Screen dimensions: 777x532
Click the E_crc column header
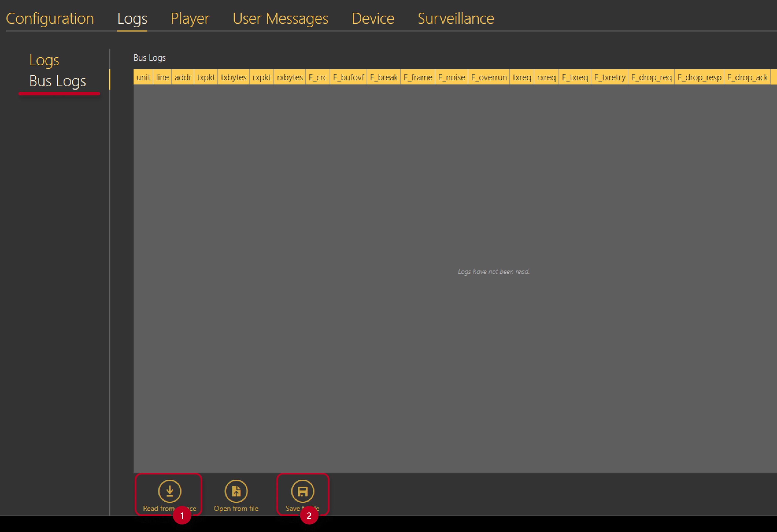click(x=318, y=77)
